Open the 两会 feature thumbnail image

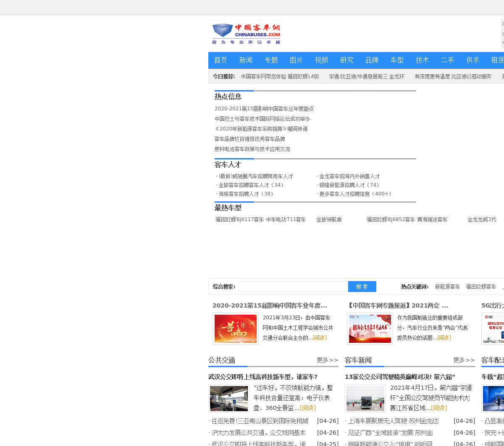point(370,329)
